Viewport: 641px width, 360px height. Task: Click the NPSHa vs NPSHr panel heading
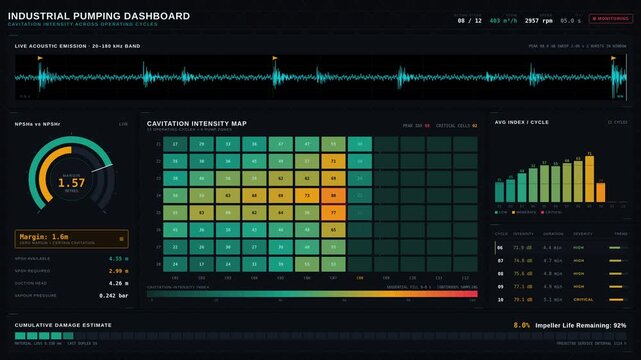(37, 124)
